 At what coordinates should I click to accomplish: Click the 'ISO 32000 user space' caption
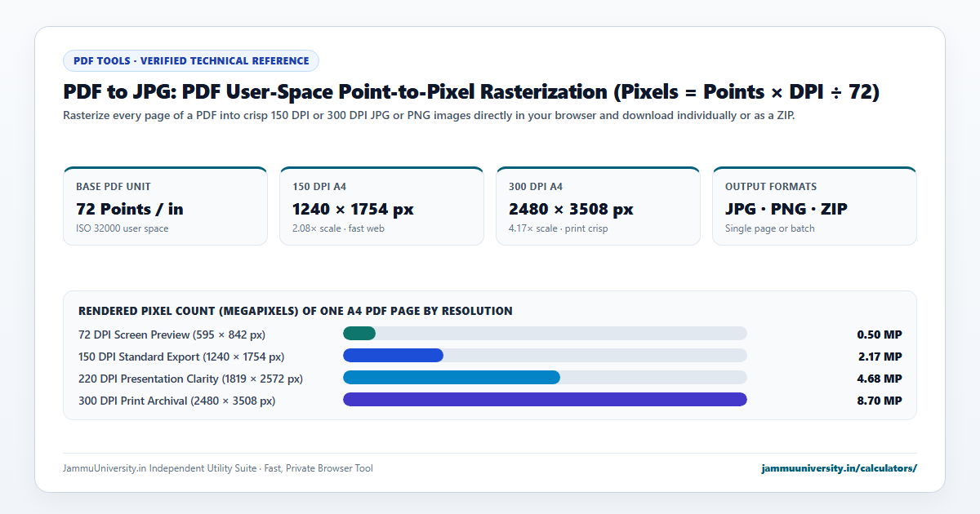(x=122, y=228)
